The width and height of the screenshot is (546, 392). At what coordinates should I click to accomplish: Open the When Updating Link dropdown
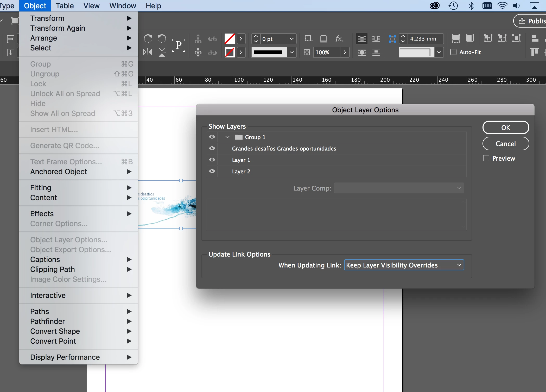(x=404, y=265)
